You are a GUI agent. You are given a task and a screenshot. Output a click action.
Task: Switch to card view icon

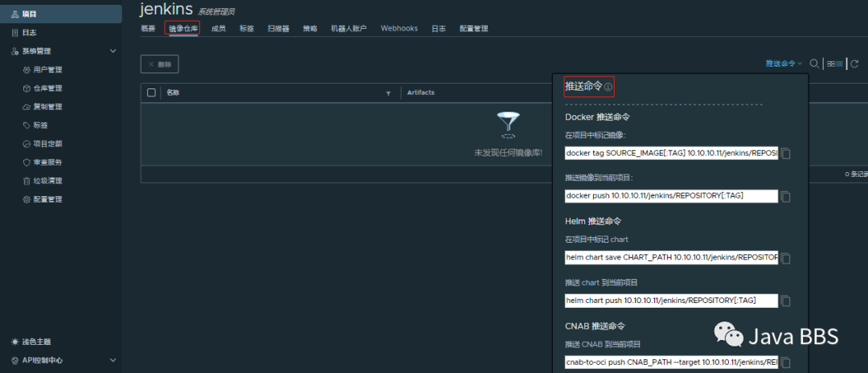coord(831,64)
